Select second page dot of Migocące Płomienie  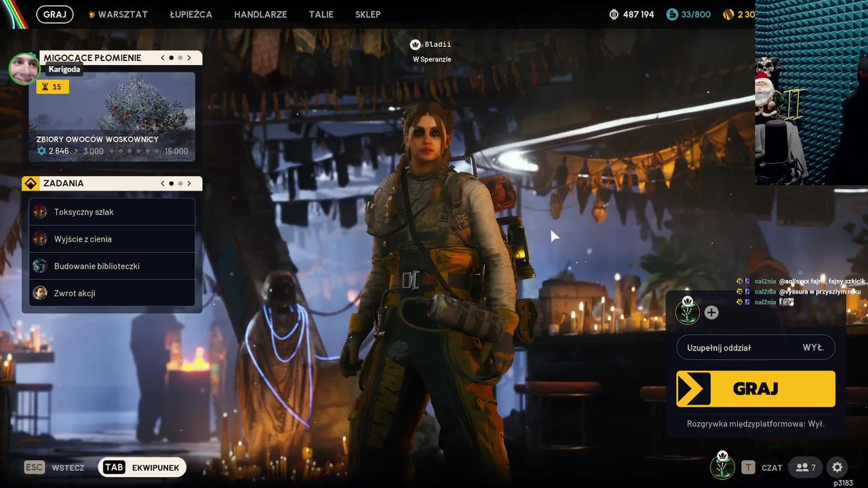pyautogui.click(x=180, y=58)
